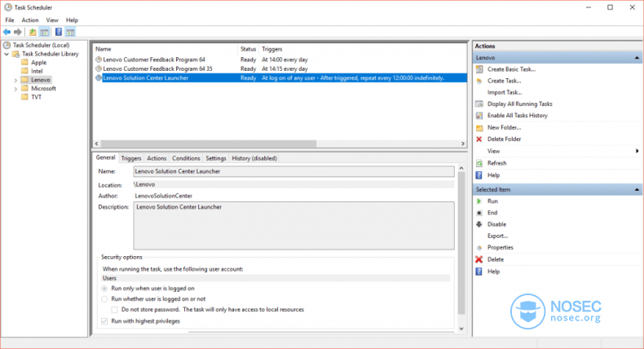Select 'Run whether user is logged on or not'

104,299
